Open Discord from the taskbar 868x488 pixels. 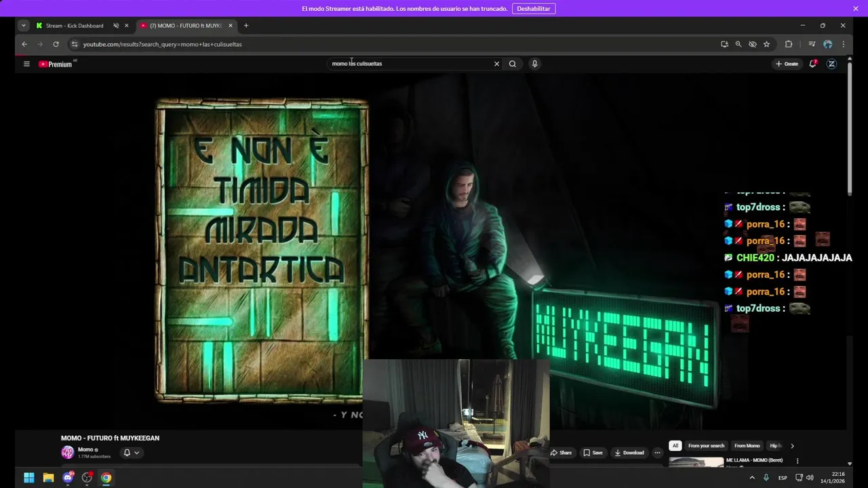tap(68, 478)
